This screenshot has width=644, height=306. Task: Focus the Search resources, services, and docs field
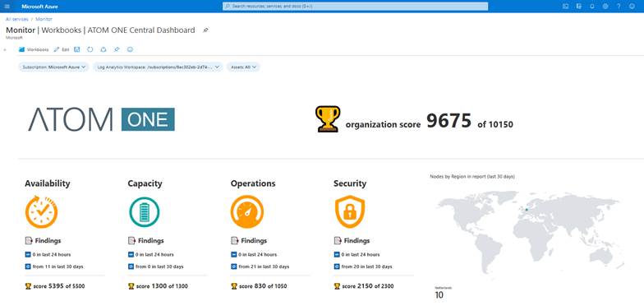355,7
